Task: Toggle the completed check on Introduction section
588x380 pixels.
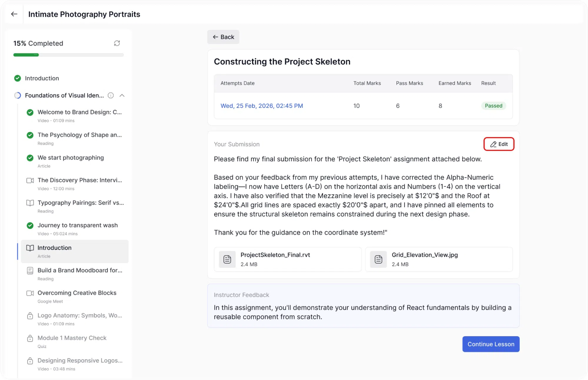Action: click(18, 78)
